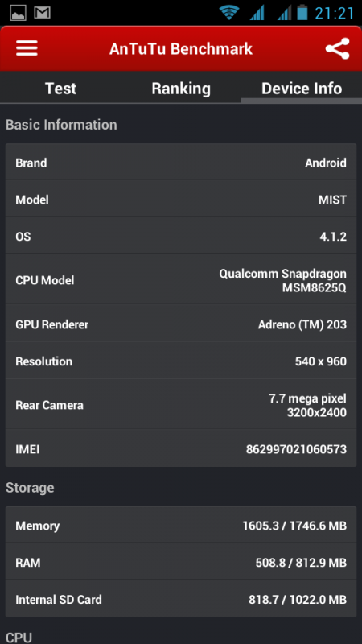
Task: Switch to the Ranking tab
Action: 181,89
